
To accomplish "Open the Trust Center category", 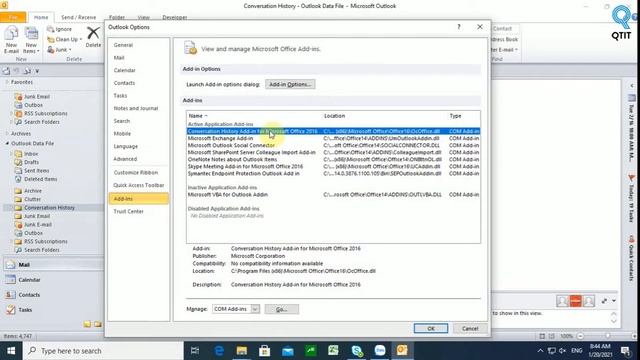I will (x=129, y=211).
